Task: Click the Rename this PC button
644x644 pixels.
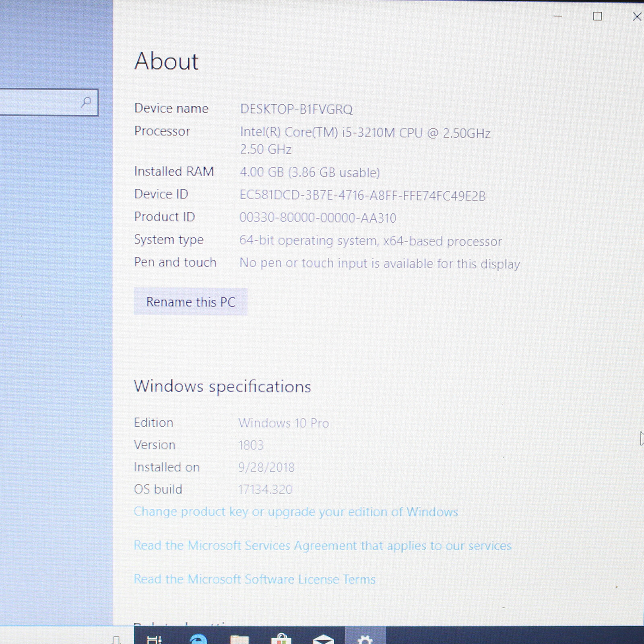Action: (x=190, y=301)
